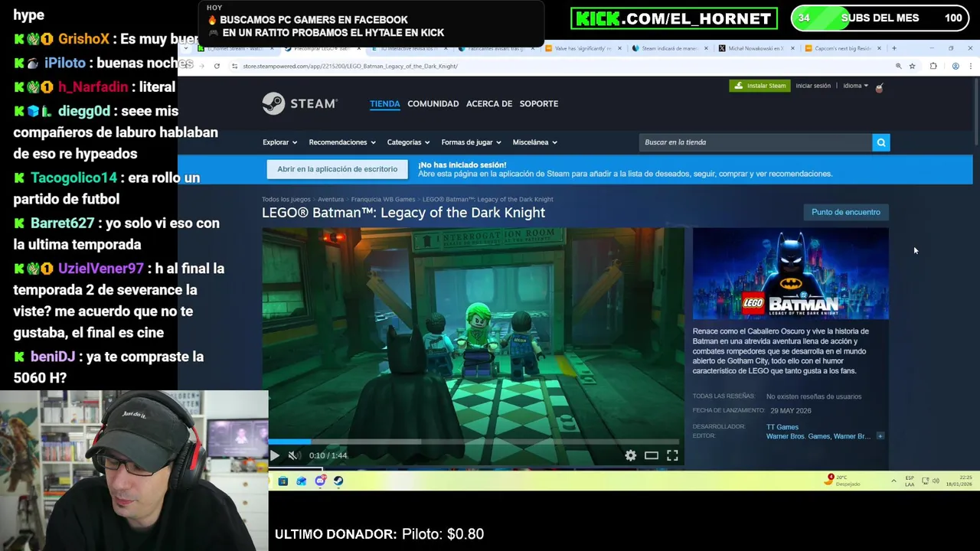The image size is (980, 551).
Task: Select the SOPORTE header menu
Action: pyautogui.click(x=538, y=103)
